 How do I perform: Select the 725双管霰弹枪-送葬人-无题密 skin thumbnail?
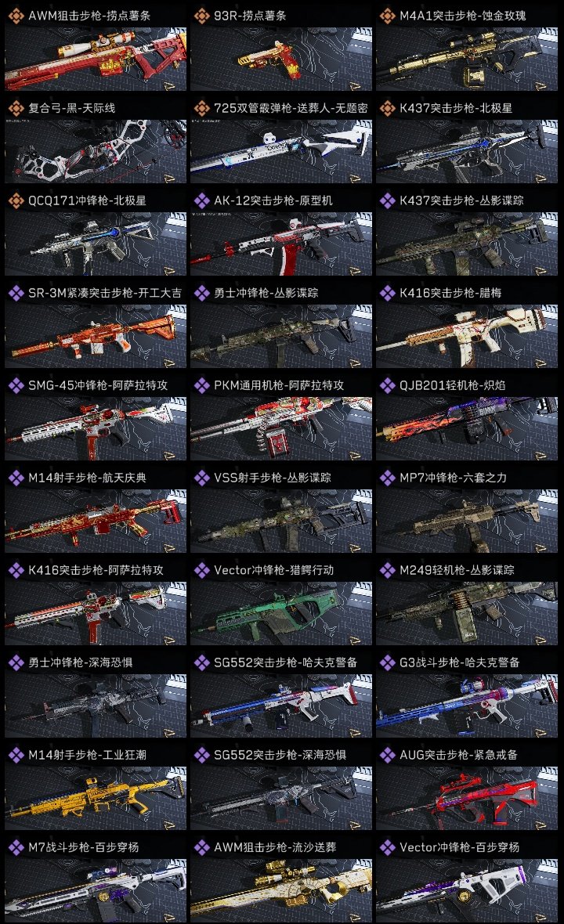[281, 151]
